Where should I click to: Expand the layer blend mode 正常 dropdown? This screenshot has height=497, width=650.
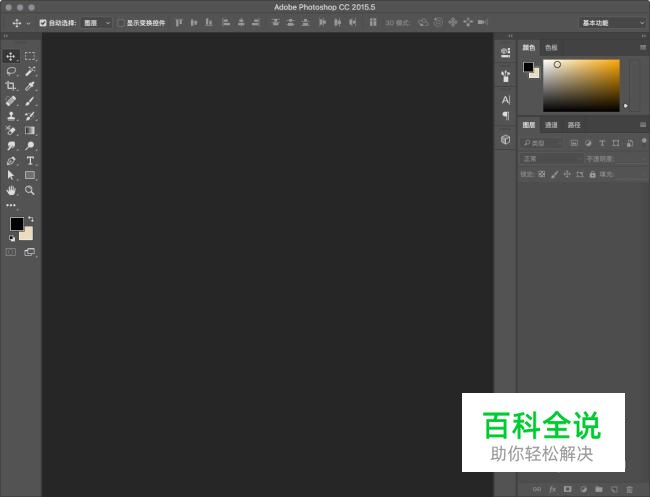click(x=550, y=158)
